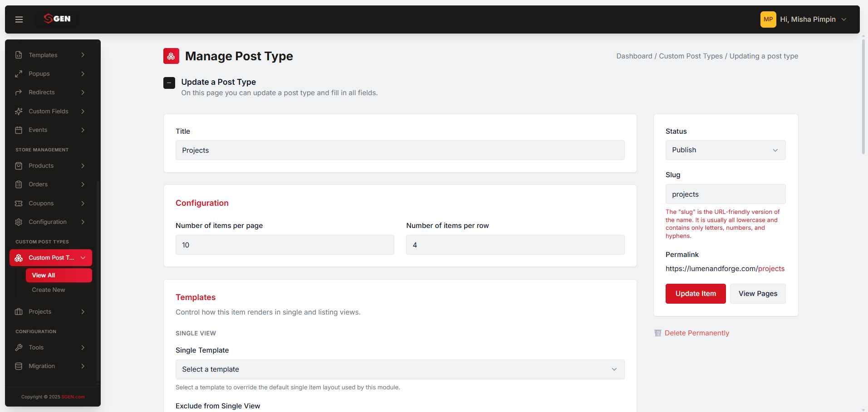Screen dimensions: 868x412
Task: Expand the Templates menu chevron
Action: pos(83,55)
